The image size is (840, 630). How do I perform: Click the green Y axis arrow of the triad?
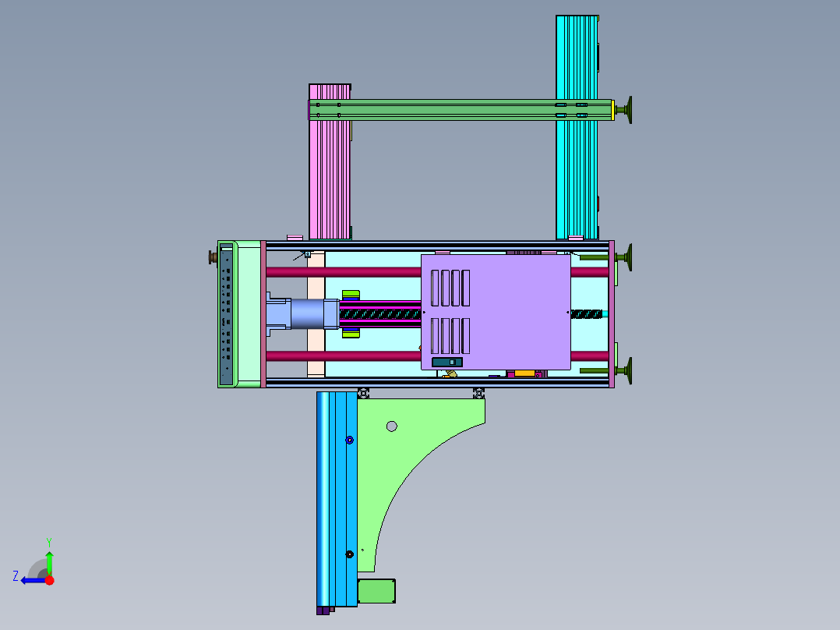tap(49, 561)
